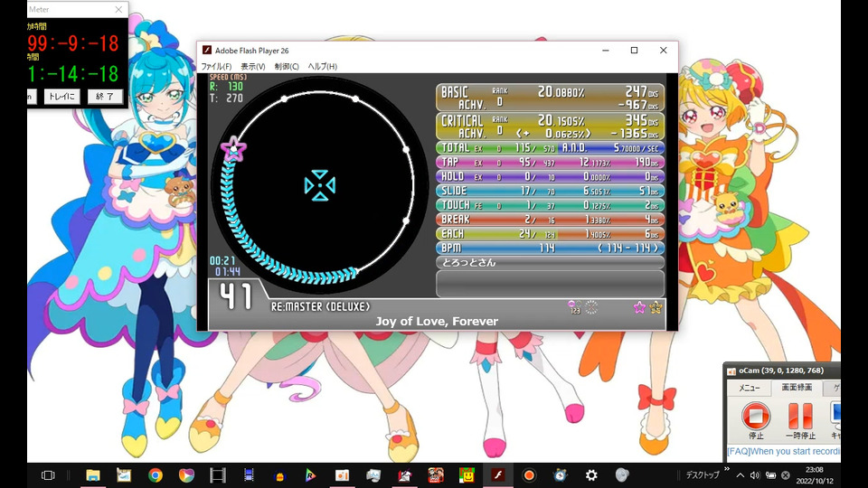Click the combo count 41
868x488 pixels.
tap(236, 296)
